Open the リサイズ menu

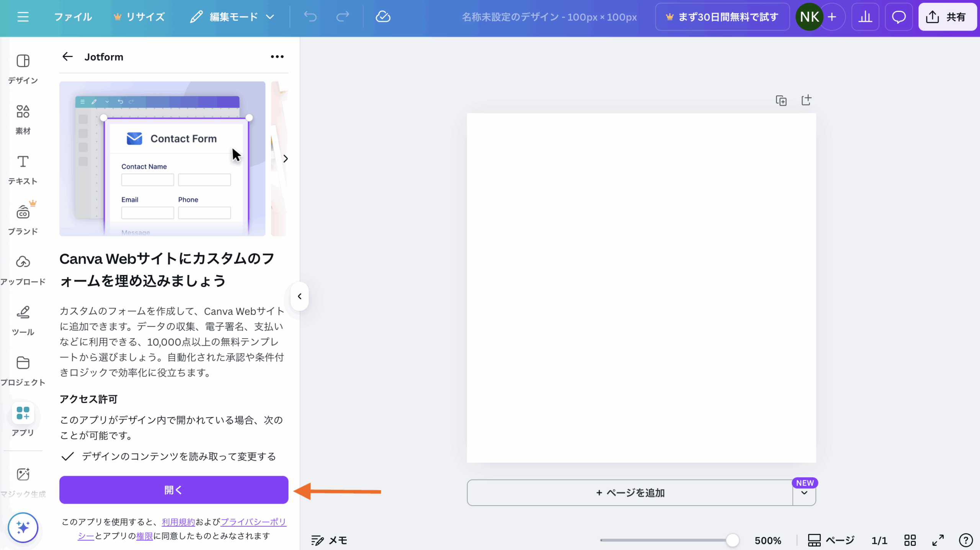click(139, 17)
